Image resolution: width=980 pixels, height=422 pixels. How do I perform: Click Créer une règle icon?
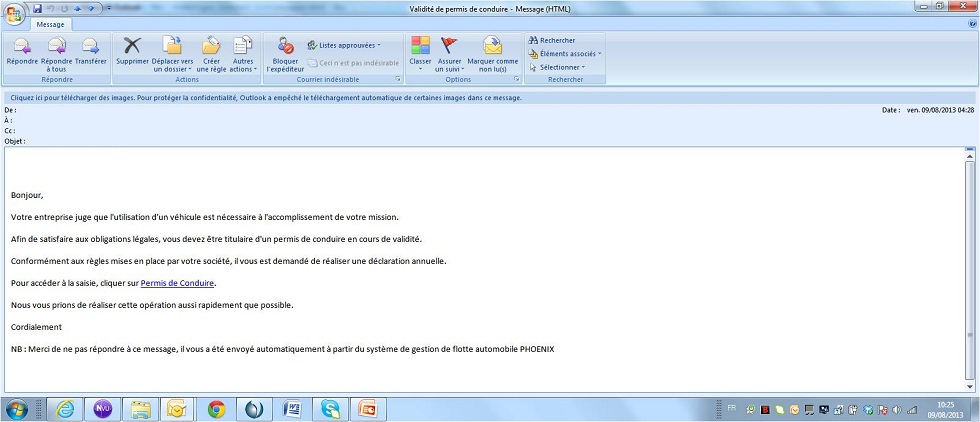[211, 51]
